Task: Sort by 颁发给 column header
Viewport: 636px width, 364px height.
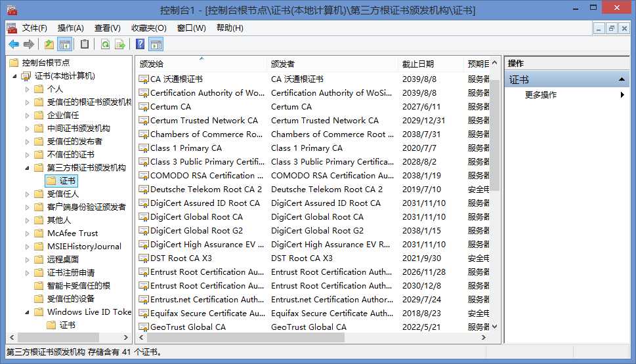Action: pyautogui.click(x=201, y=64)
